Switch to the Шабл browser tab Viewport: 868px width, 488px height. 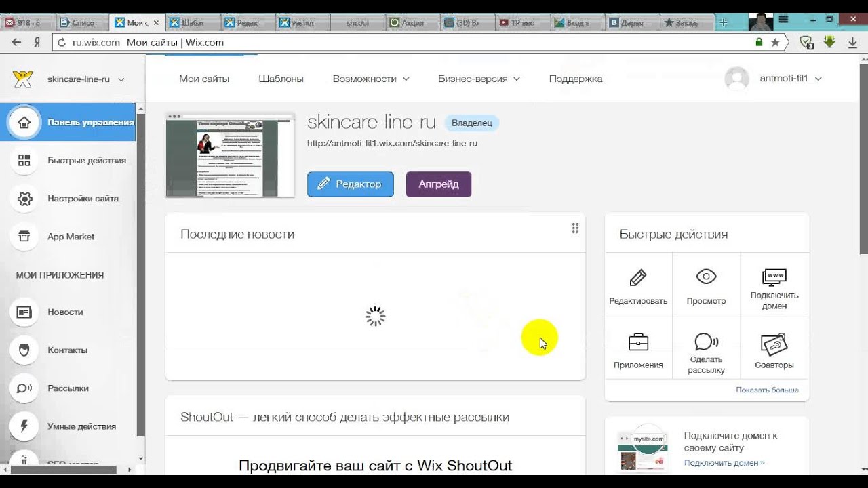click(193, 22)
